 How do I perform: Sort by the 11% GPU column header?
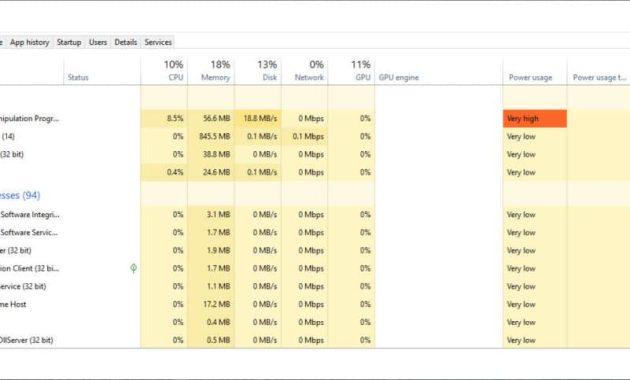[x=352, y=70]
